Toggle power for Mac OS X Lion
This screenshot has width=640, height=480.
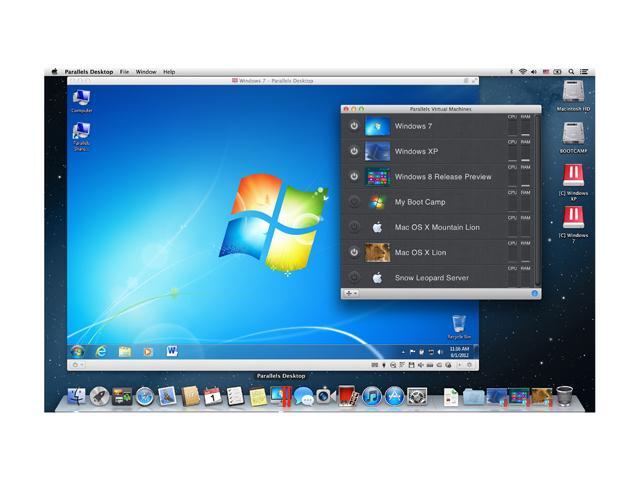tap(354, 252)
